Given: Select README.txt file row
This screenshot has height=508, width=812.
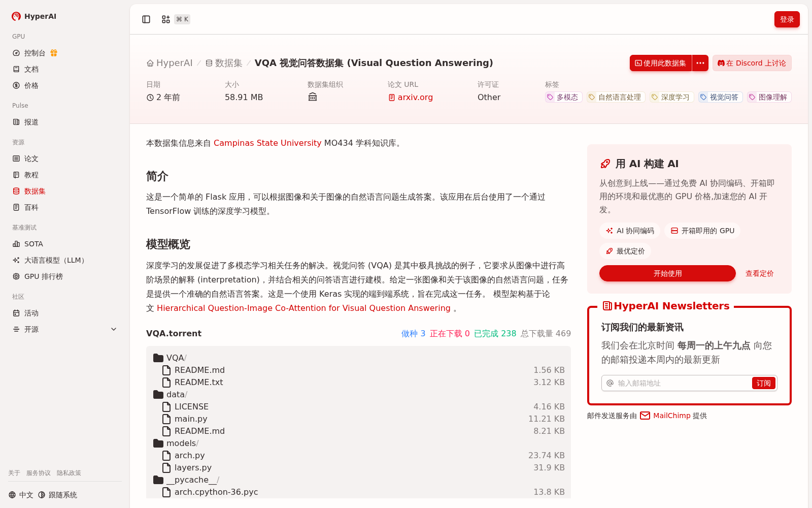Looking at the screenshot, I should point(358,382).
